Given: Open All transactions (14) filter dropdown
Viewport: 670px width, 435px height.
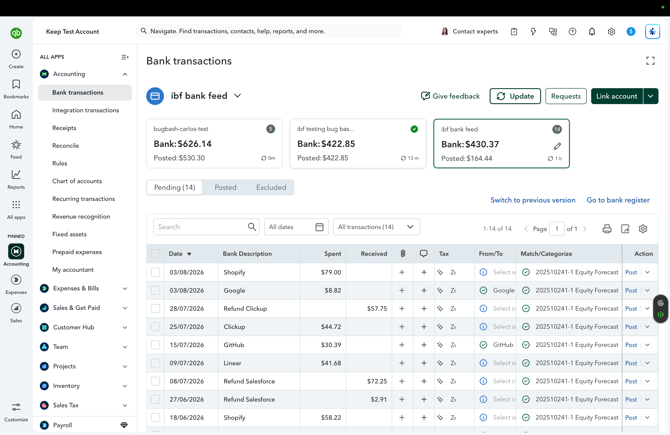Looking at the screenshot, I should tap(376, 227).
